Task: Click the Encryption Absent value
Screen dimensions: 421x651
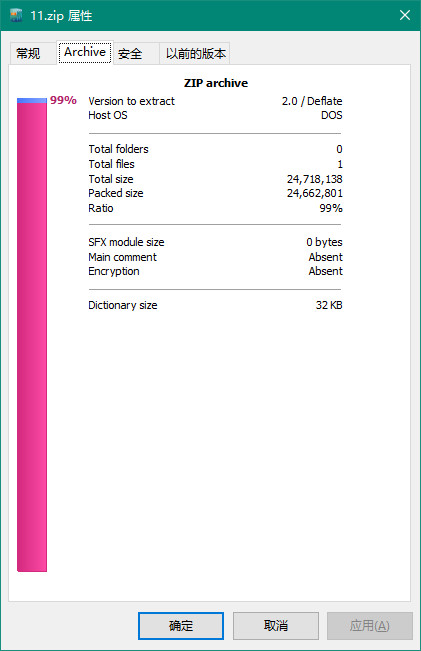Action: point(326,271)
